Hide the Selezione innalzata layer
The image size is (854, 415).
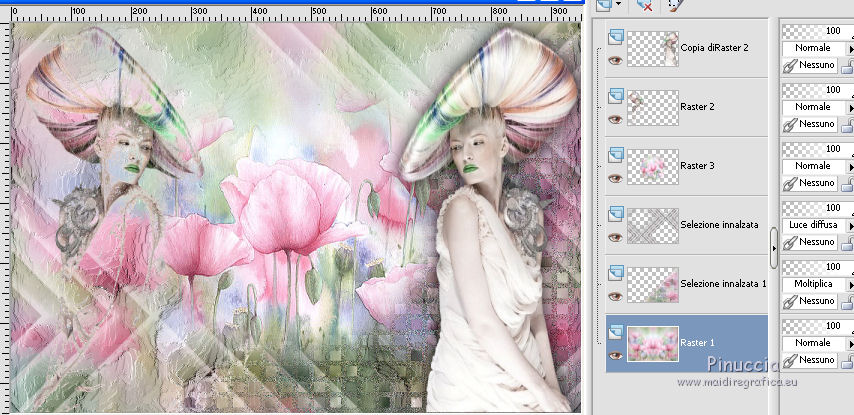pyautogui.click(x=615, y=237)
